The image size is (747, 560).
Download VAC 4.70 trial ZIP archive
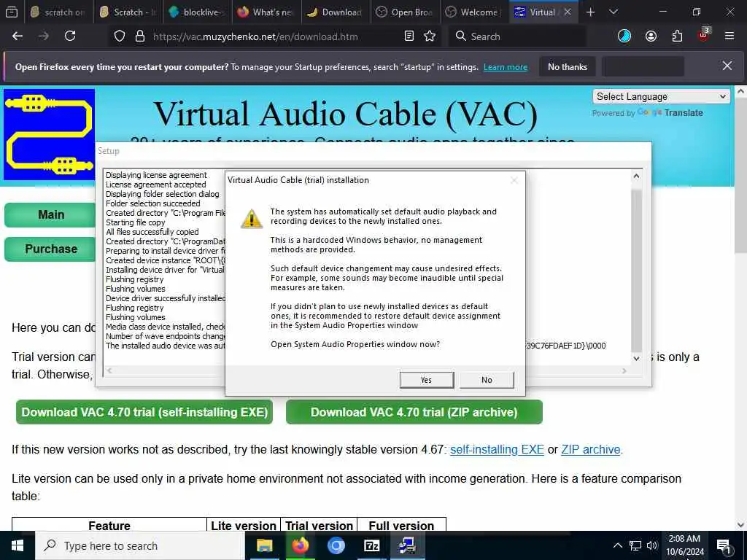pos(414,412)
